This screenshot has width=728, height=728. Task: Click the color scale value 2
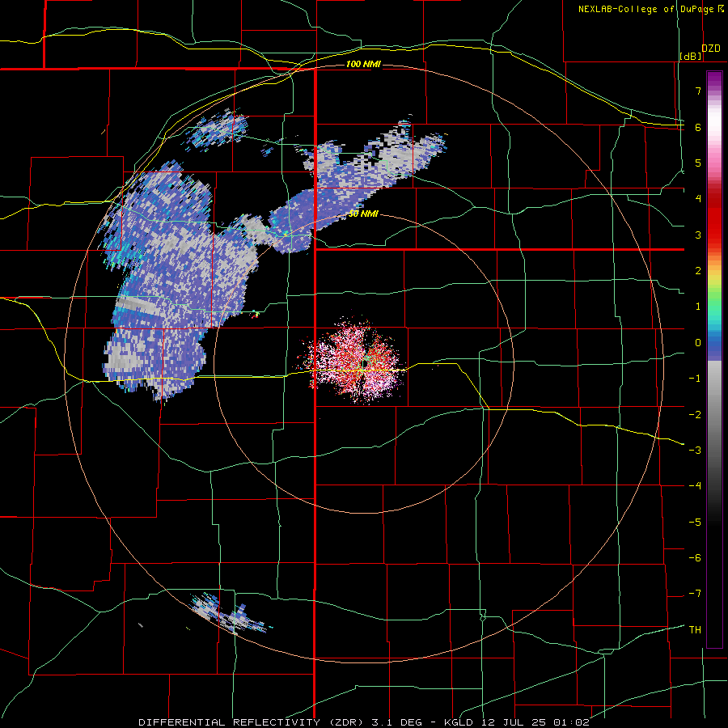(698, 271)
